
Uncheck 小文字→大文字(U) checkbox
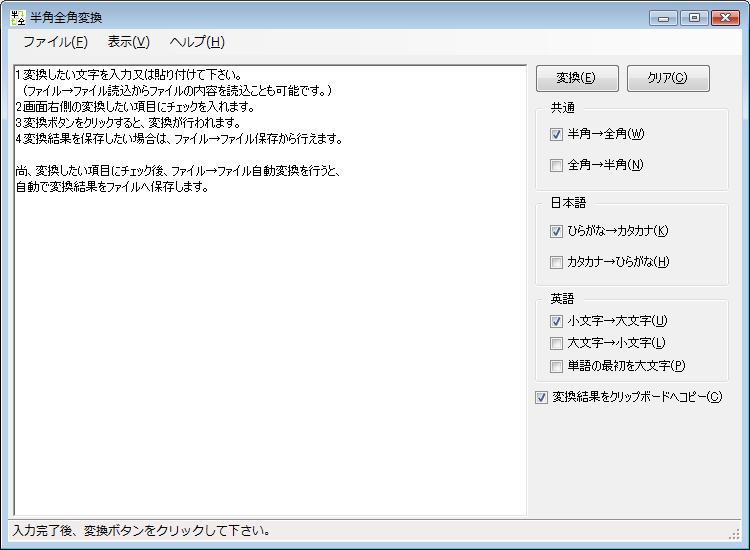[557, 321]
